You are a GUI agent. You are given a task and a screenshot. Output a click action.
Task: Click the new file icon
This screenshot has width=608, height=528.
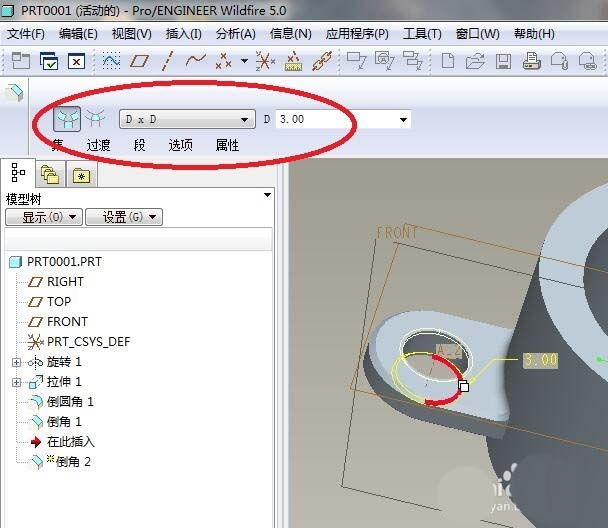(448, 61)
